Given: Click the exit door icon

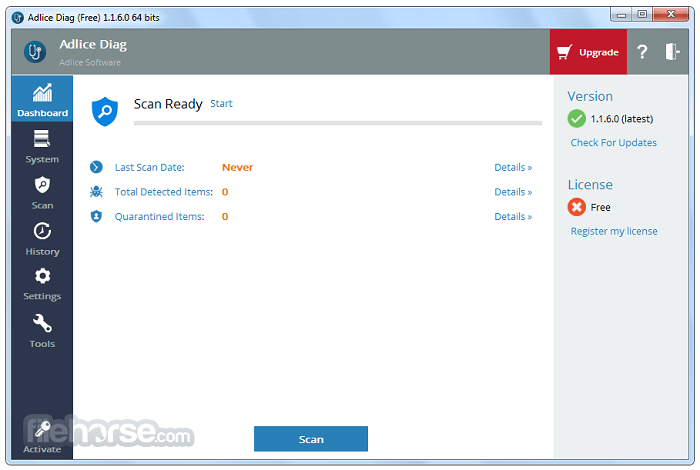Looking at the screenshot, I should tap(672, 52).
